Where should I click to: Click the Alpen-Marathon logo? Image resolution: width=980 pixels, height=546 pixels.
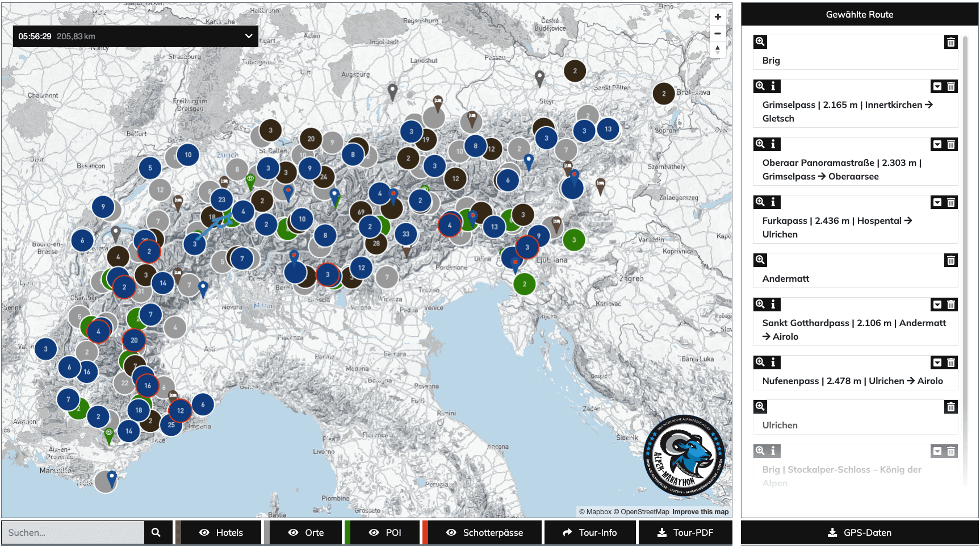tap(686, 458)
